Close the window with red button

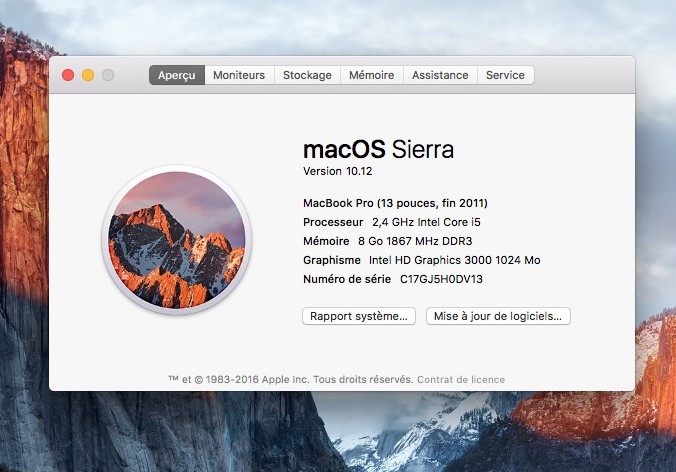pyautogui.click(x=68, y=75)
